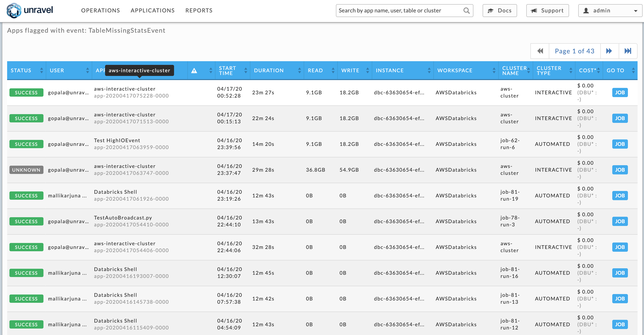The height and width of the screenshot is (335, 644).
Task: Open the OPERATIONS menu
Action: click(x=100, y=11)
